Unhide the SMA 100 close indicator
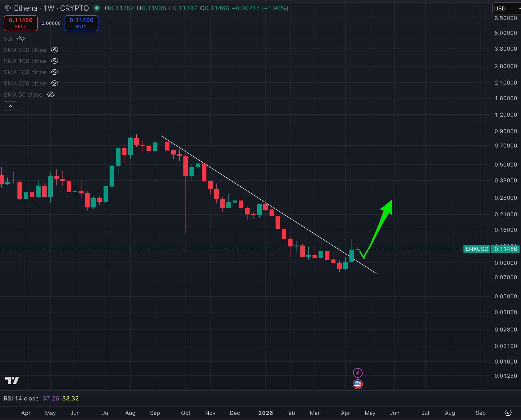521x420 pixels. pyautogui.click(x=54, y=61)
